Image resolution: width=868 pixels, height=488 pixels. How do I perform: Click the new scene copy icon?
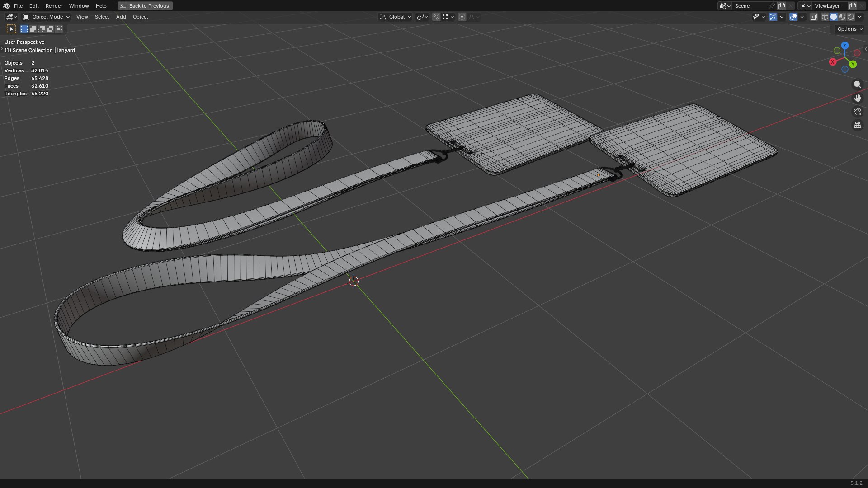tap(782, 6)
